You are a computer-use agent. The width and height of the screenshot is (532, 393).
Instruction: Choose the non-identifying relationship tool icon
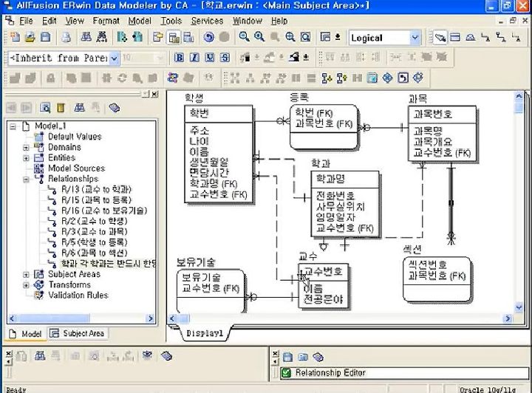[x=516, y=37]
